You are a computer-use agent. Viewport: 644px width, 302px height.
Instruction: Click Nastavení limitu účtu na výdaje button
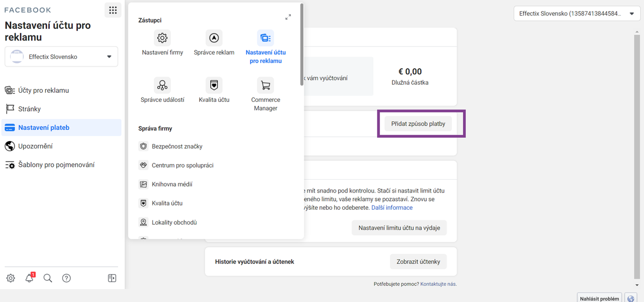coord(399,227)
